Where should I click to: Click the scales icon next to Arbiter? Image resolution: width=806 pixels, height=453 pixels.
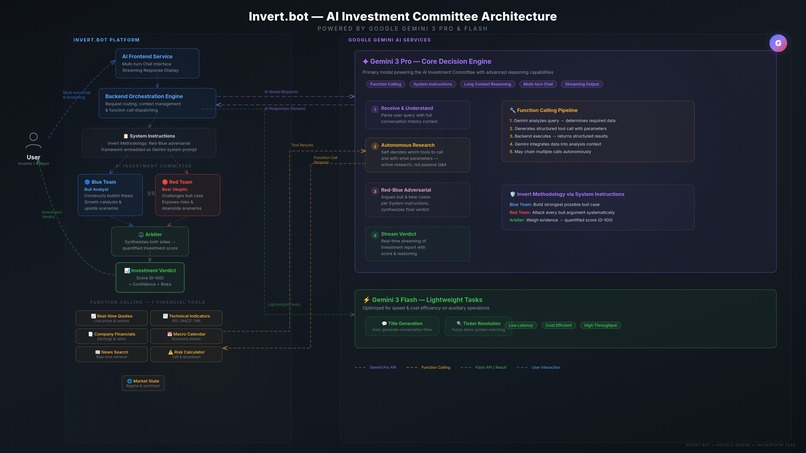141,234
